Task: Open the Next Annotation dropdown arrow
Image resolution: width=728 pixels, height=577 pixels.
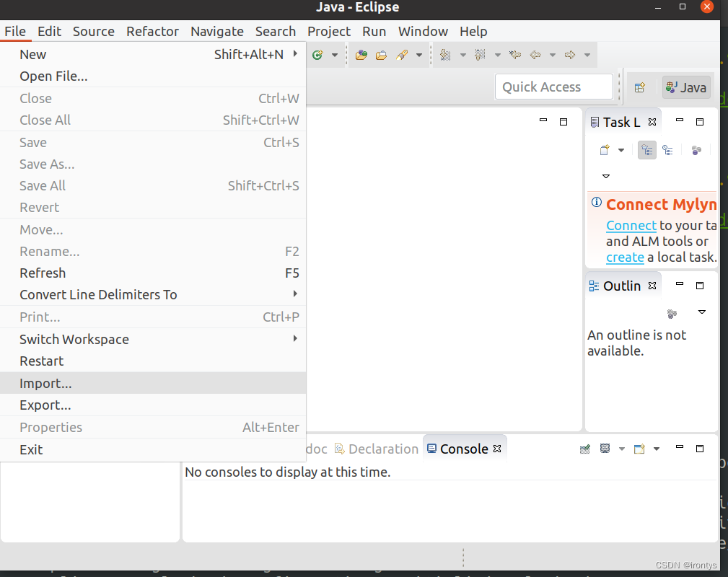Action: [x=463, y=56]
